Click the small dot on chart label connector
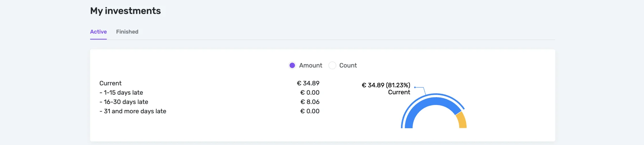The height and width of the screenshot is (145, 644). tap(415, 87)
